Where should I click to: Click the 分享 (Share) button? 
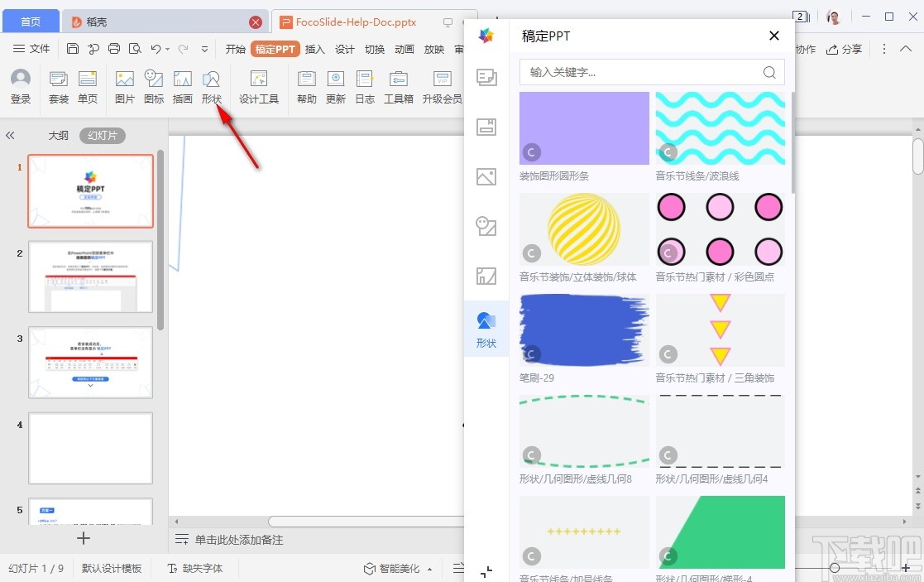click(x=843, y=49)
